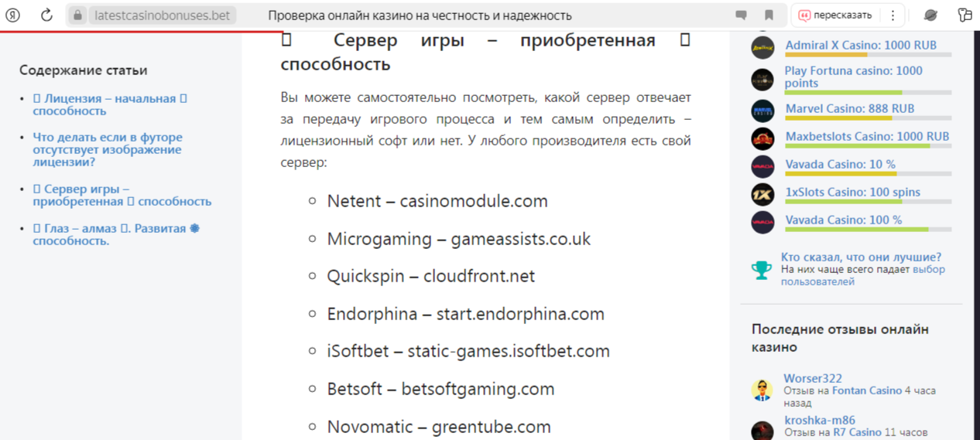The height and width of the screenshot is (440, 980).
Task: Click 'Netent – casinomodule.com' list item
Action: (x=437, y=201)
